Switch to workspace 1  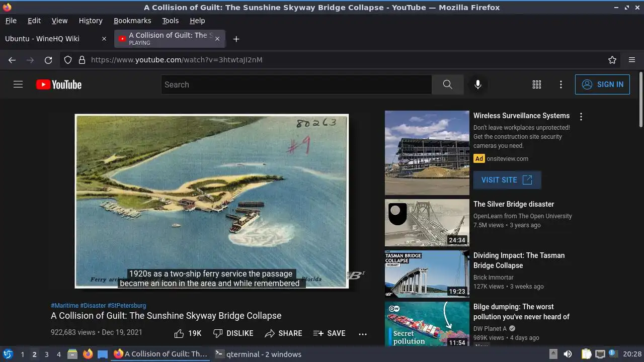pyautogui.click(x=22, y=354)
